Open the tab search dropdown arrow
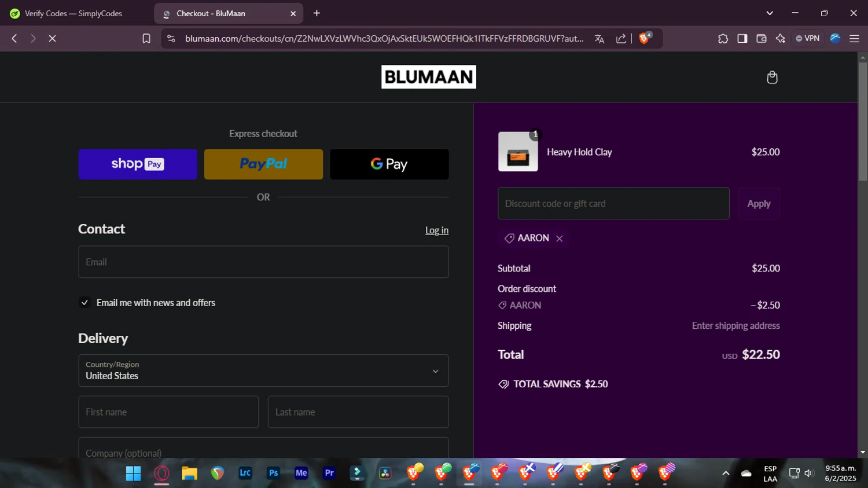 pyautogui.click(x=770, y=13)
